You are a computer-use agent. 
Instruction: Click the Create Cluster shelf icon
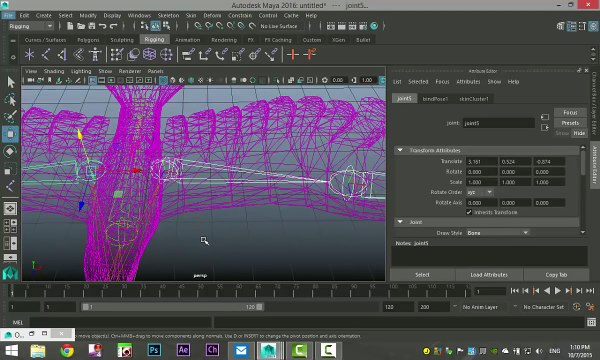click(x=166, y=55)
